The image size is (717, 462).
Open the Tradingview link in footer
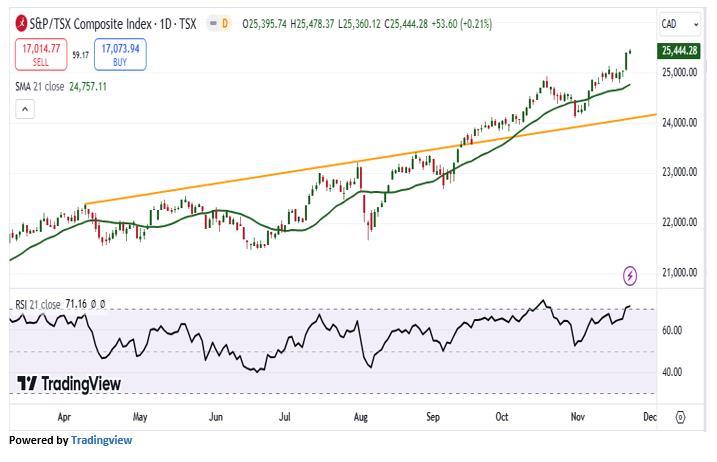pyautogui.click(x=101, y=440)
